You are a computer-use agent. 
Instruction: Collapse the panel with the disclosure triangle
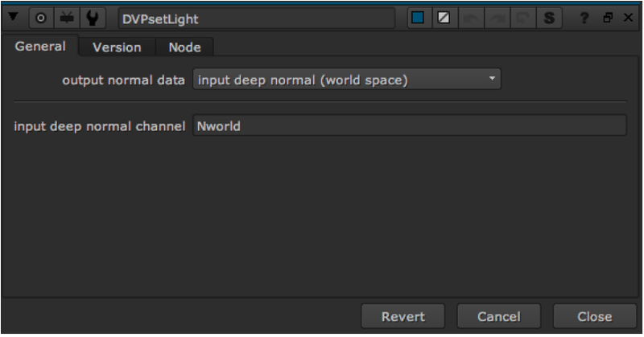point(13,17)
